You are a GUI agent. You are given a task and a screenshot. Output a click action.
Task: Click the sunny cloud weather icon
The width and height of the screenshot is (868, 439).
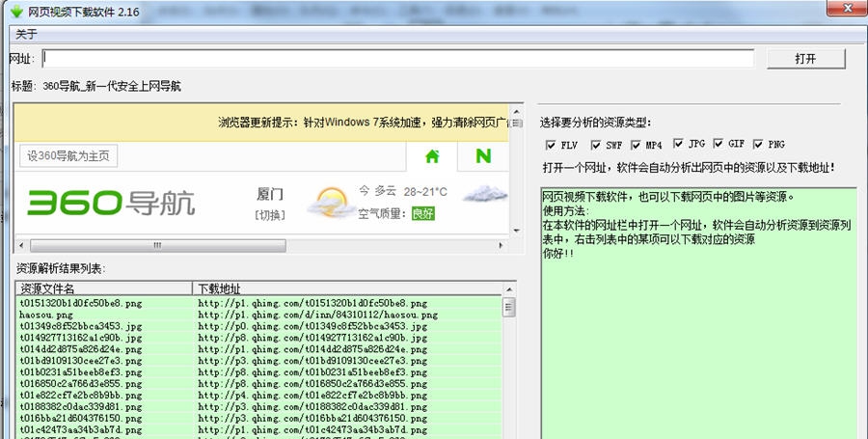point(331,202)
